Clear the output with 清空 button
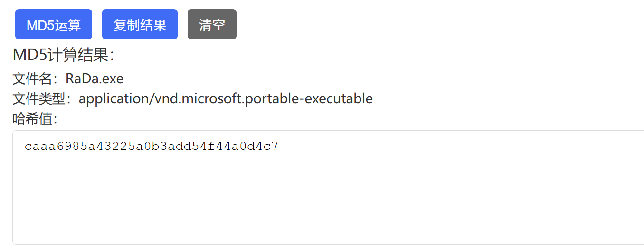This screenshot has height=246, width=644. pyautogui.click(x=212, y=25)
